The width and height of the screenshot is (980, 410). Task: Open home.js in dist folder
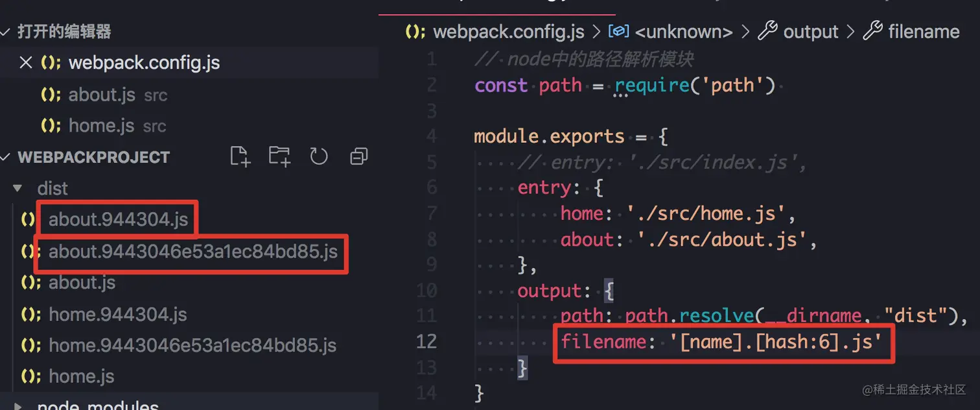coord(82,376)
